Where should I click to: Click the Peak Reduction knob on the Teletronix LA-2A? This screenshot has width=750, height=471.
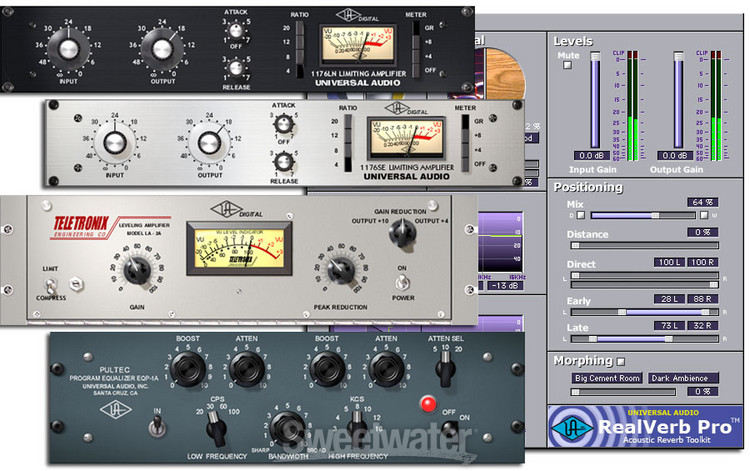(x=341, y=269)
